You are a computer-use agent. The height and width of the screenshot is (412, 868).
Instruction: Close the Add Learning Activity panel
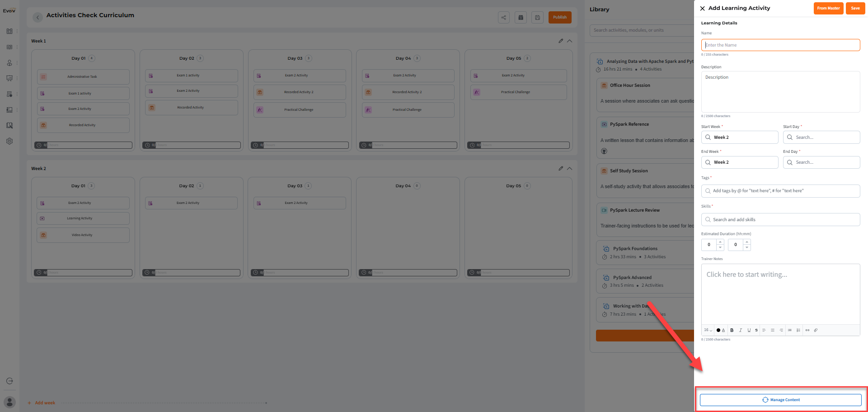click(702, 8)
